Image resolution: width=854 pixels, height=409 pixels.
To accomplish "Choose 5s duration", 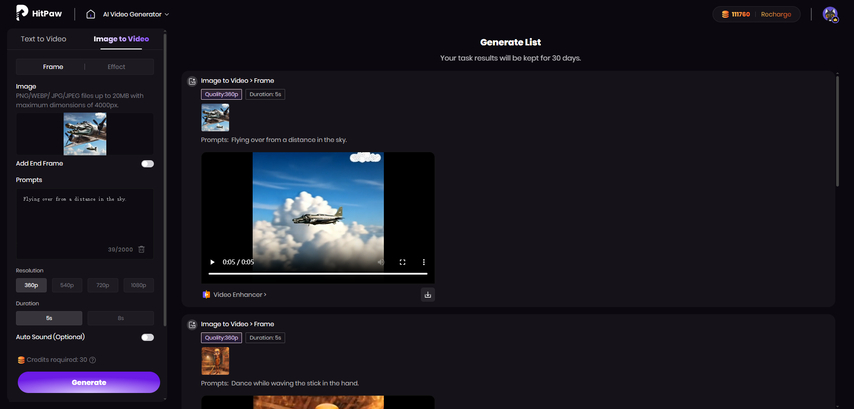I will click(x=49, y=318).
